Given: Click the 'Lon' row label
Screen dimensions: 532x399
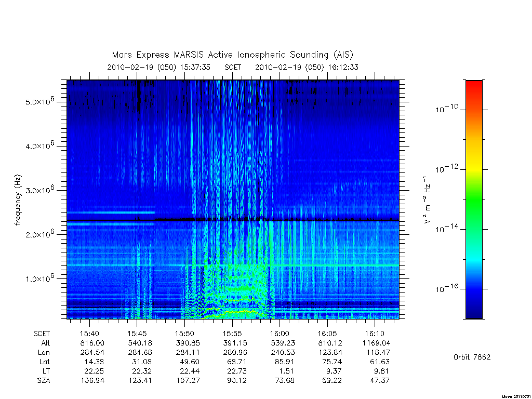Looking at the screenshot, I should 44,353.
